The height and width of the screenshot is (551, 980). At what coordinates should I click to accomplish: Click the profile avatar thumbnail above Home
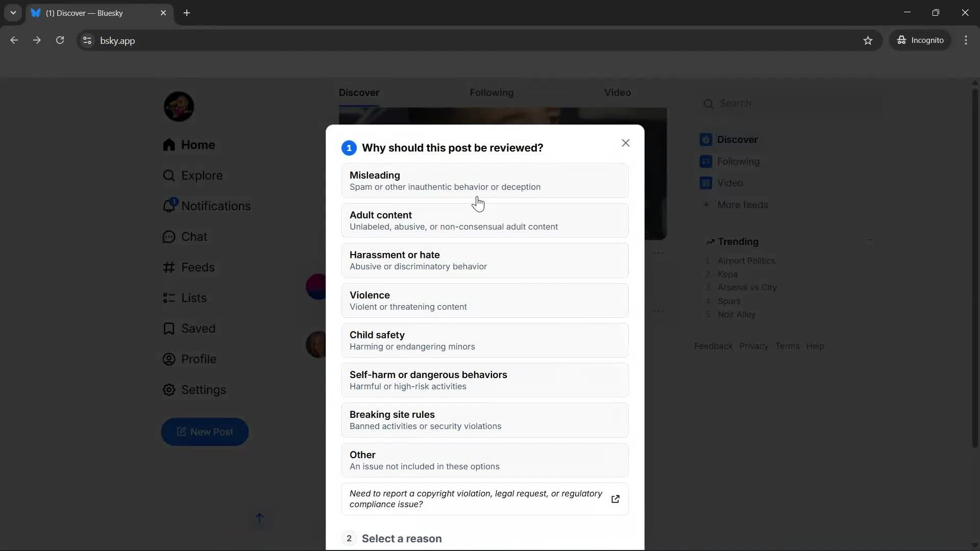pyautogui.click(x=179, y=106)
